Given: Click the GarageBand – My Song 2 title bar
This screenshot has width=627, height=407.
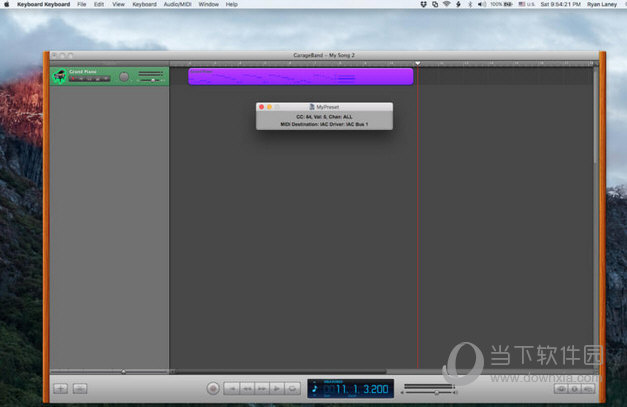Looking at the screenshot, I should [x=324, y=55].
